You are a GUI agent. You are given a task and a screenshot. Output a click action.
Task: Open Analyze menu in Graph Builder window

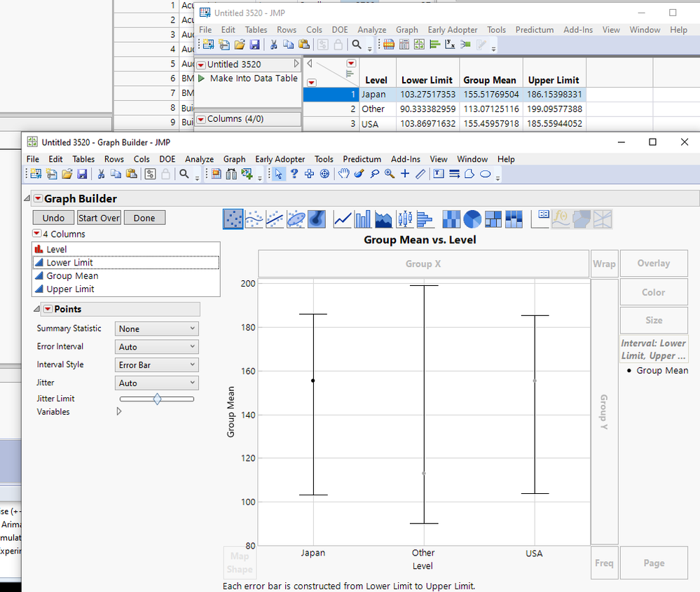(x=199, y=159)
